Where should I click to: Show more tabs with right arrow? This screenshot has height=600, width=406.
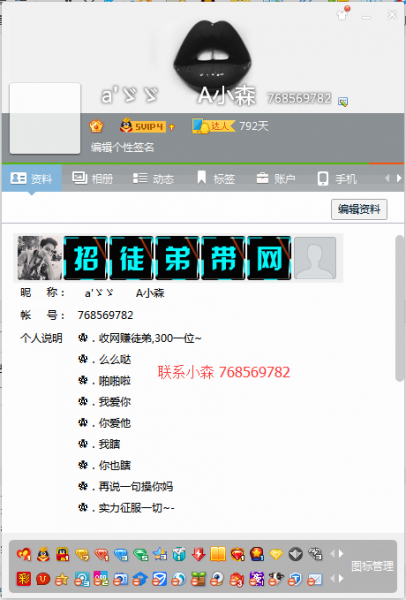click(399, 178)
